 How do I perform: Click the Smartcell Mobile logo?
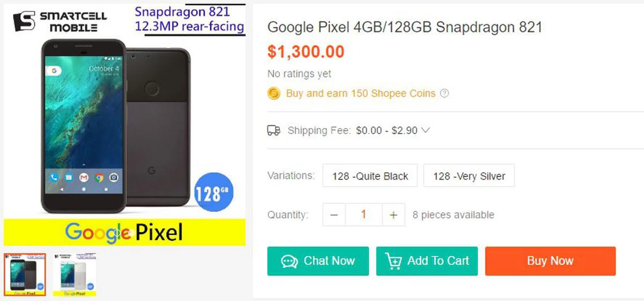60,21
